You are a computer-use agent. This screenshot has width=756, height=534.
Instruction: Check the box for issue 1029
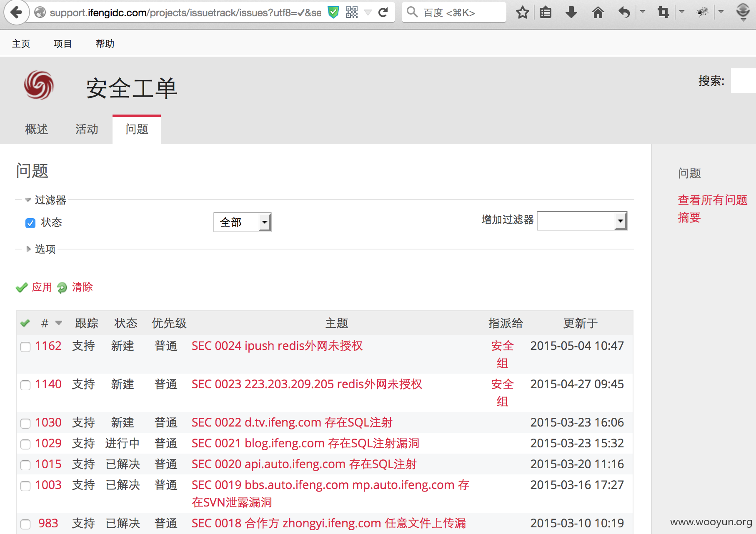25,444
